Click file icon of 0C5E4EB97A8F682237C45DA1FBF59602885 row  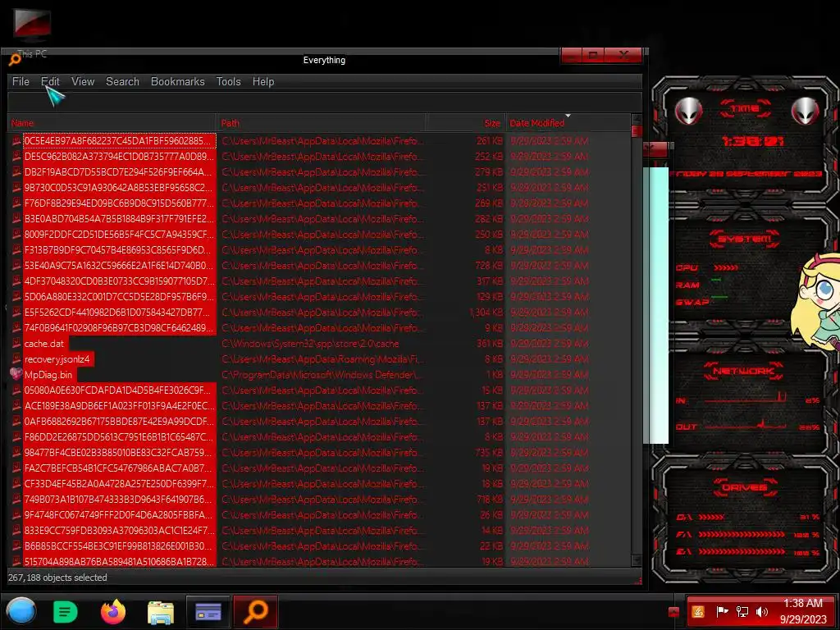[16, 141]
